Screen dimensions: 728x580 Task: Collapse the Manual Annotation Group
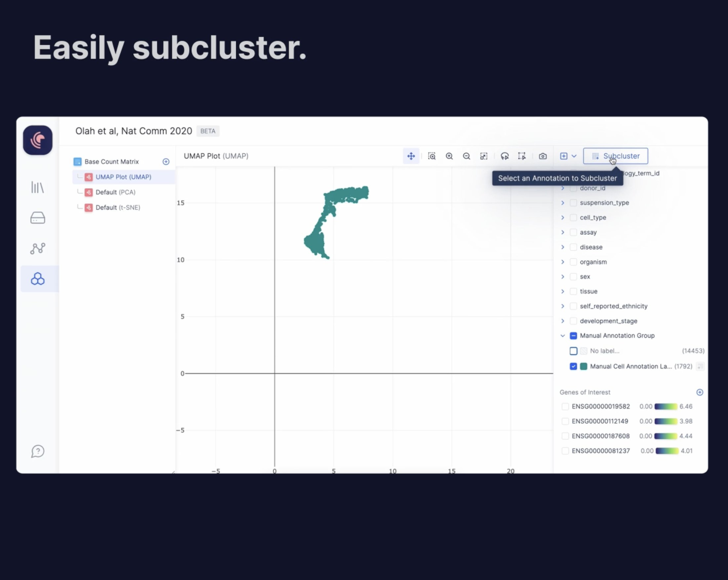(x=563, y=335)
